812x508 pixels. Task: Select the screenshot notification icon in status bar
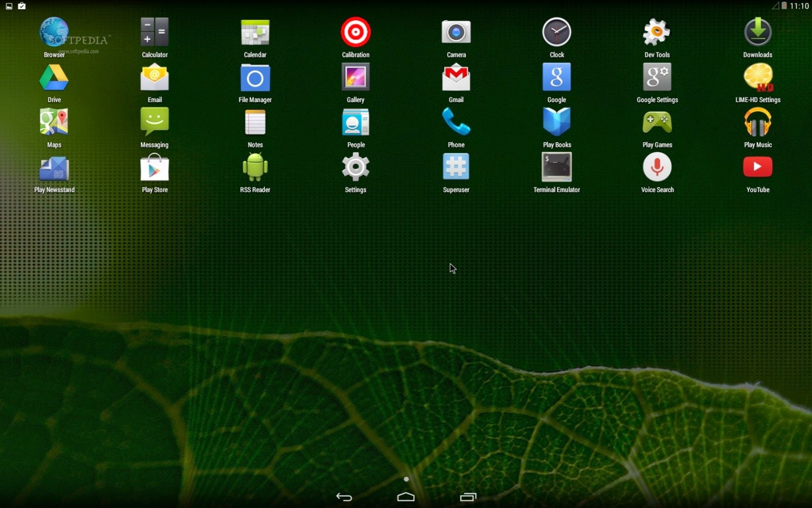pos(9,6)
